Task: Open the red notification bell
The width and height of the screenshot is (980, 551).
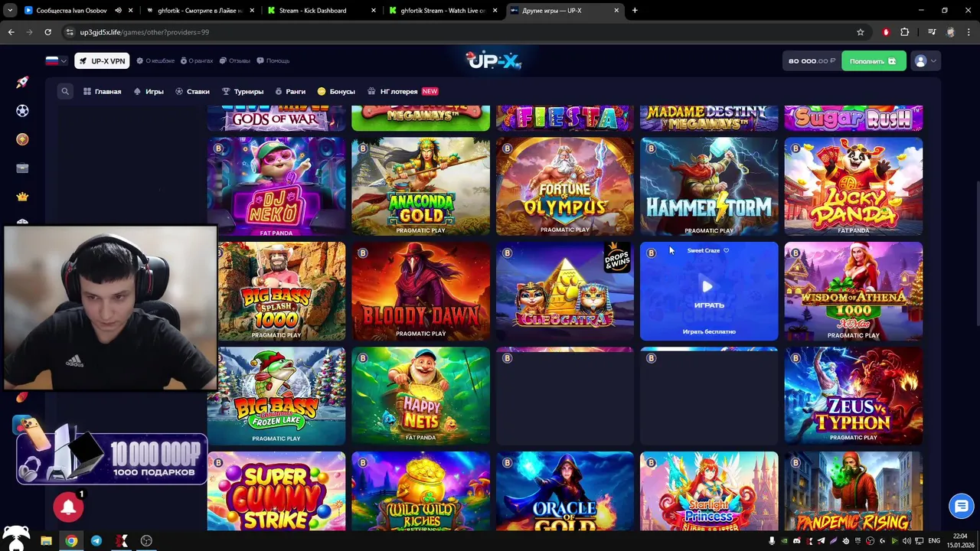Action: 68,507
